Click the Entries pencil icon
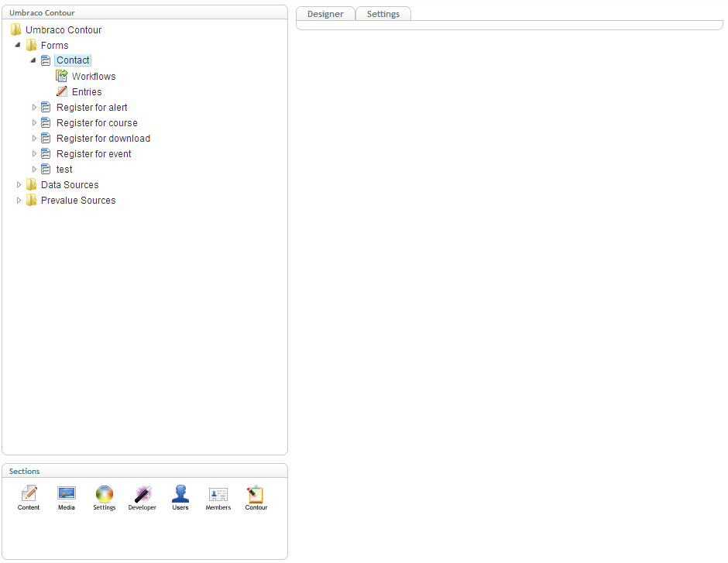The width and height of the screenshot is (728, 563). pos(62,91)
